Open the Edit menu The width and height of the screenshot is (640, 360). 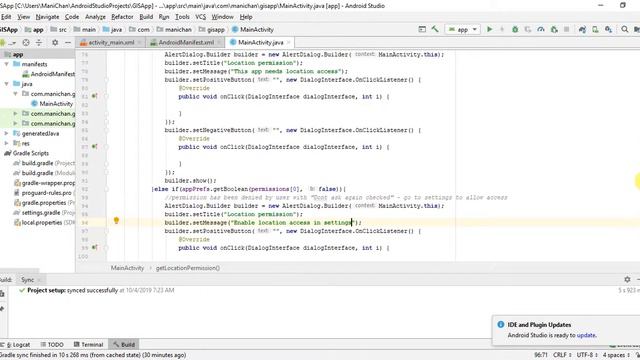coord(6,17)
